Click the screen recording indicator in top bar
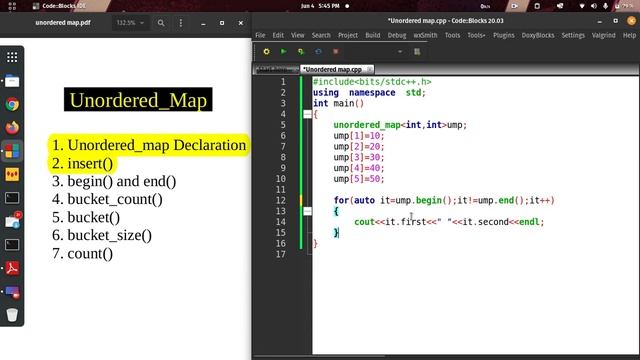 pyautogui.click(x=514, y=6)
